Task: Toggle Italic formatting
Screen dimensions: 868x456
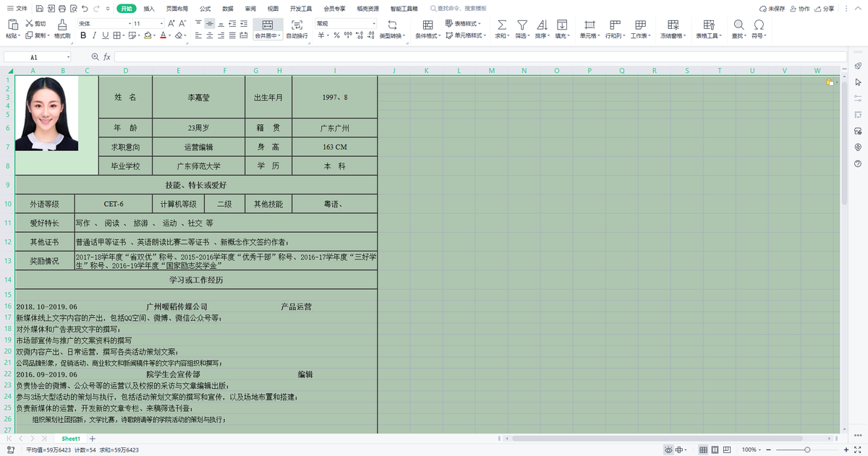Action: click(95, 35)
